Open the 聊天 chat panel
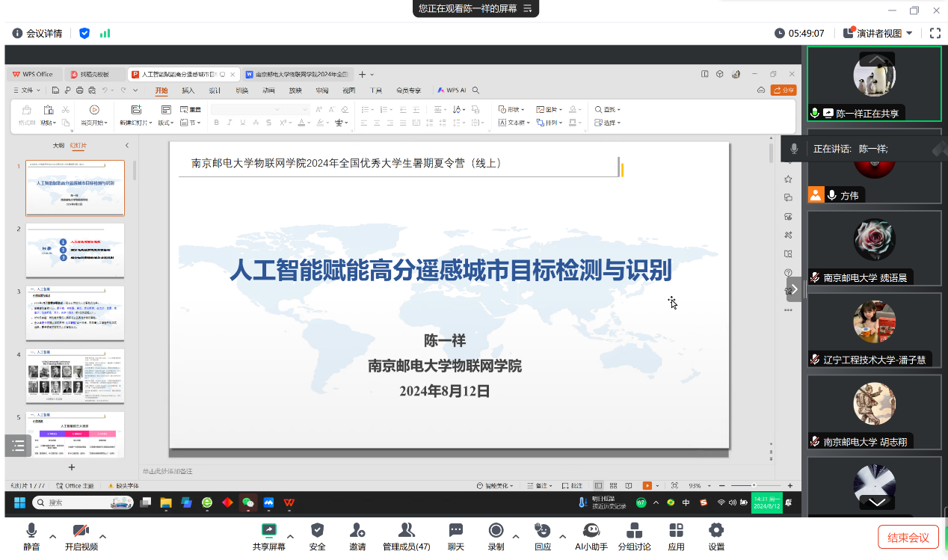 tap(455, 536)
